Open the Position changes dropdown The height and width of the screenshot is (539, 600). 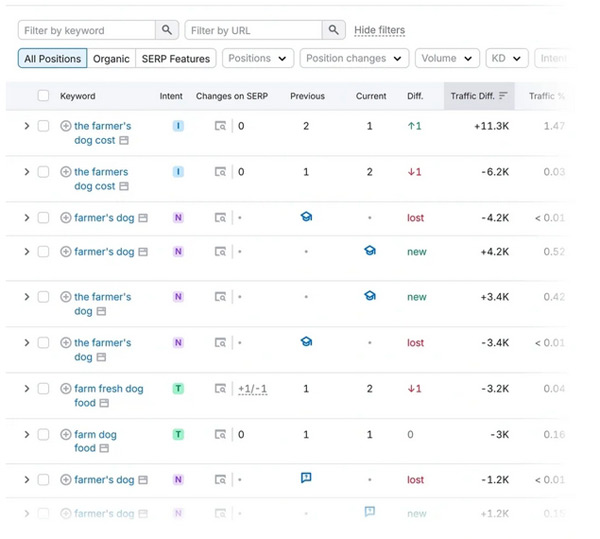(354, 59)
